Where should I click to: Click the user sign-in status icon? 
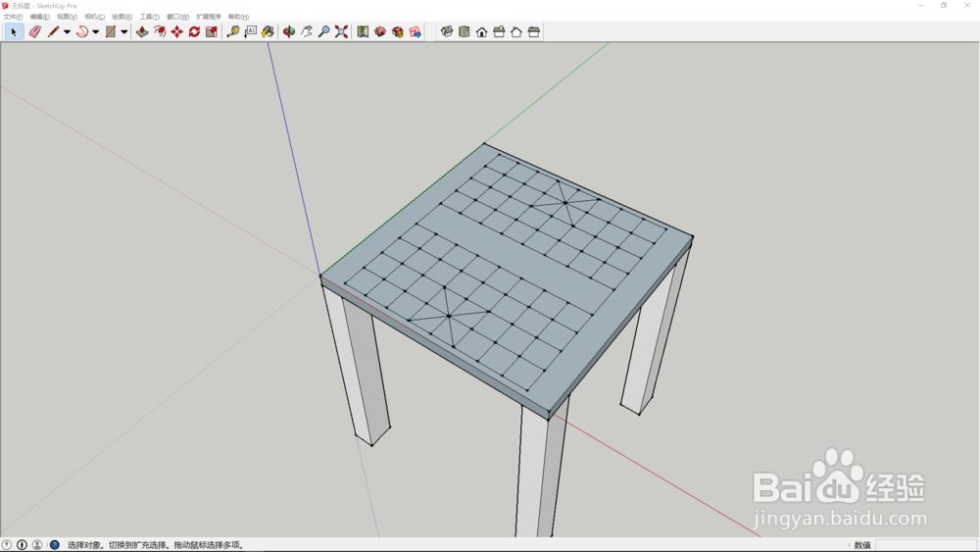[x=37, y=545]
